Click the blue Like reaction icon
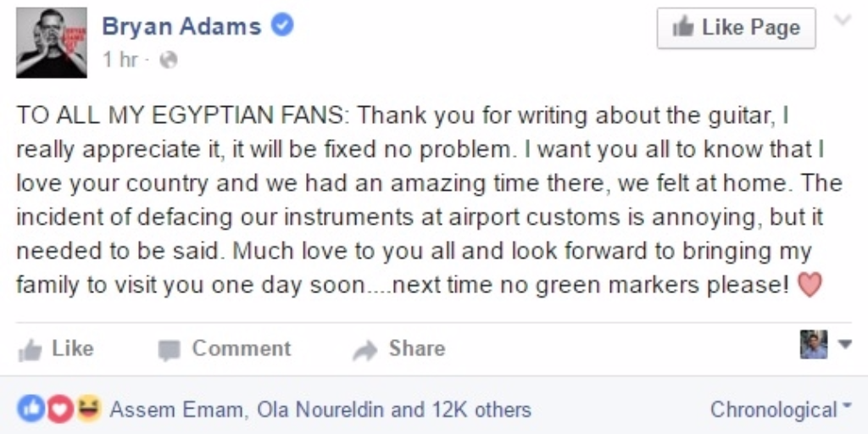 pyautogui.click(x=31, y=409)
